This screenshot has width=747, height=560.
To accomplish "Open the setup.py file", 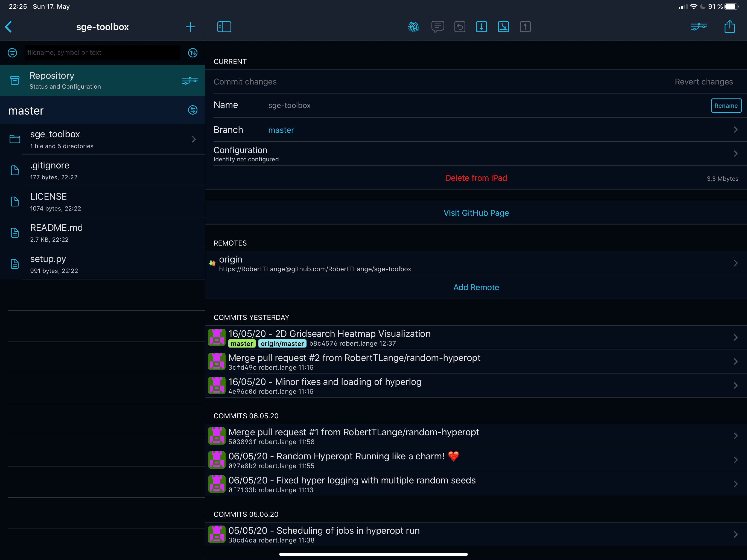I will pos(102,264).
